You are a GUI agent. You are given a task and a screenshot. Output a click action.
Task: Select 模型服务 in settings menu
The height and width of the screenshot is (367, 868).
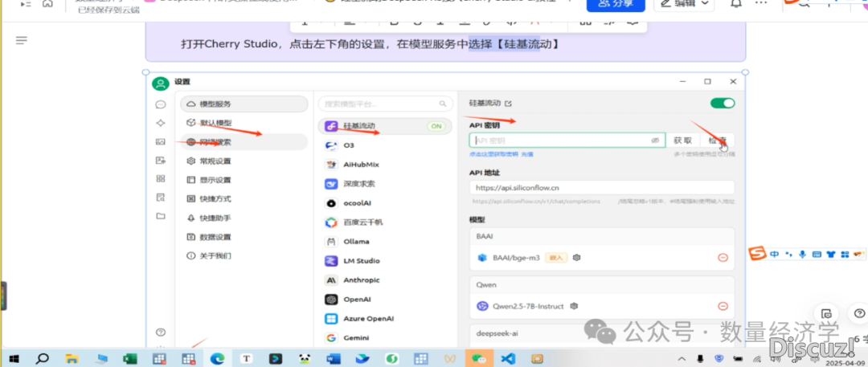244,104
